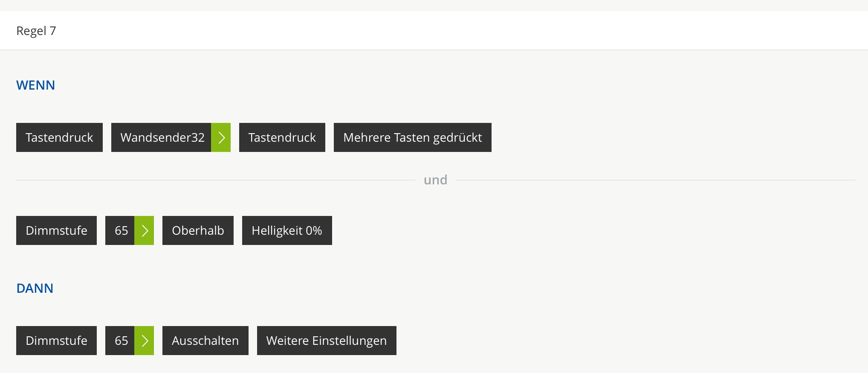Click the WENN section heading
The width and height of the screenshot is (868, 373).
coord(36,85)
